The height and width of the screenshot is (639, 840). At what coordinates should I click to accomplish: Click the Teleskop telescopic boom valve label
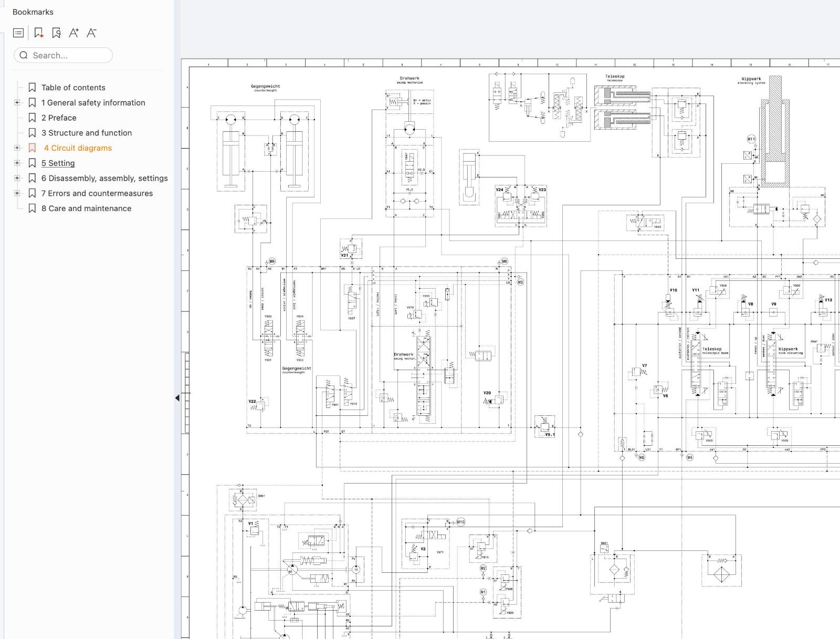[x=715, y=351]
